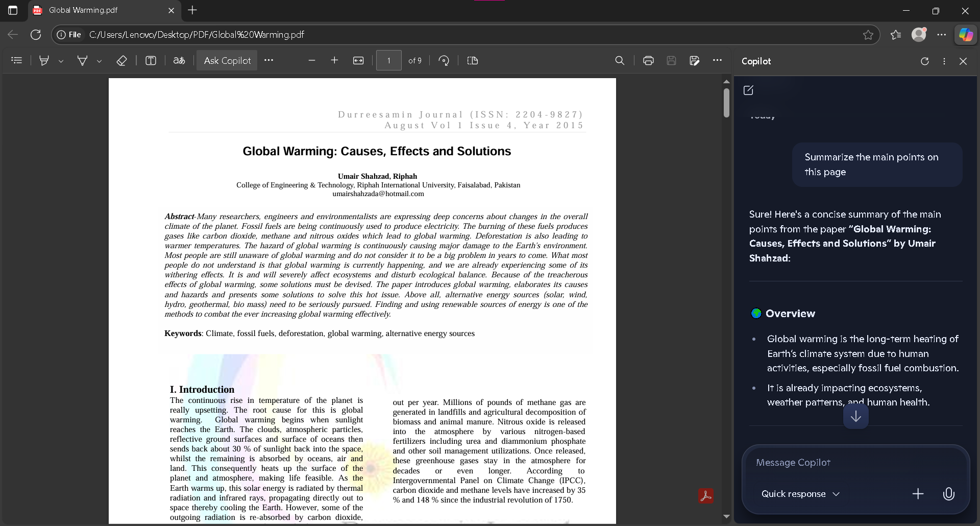Select the PDF Erase tool
Screen dimensions: 980x526
121,60
